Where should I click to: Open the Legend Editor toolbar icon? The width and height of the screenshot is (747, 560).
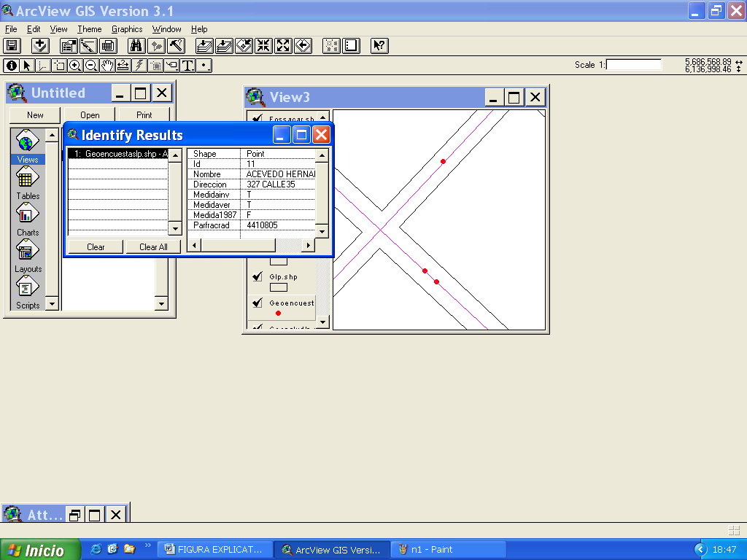(x=88, y=46)
